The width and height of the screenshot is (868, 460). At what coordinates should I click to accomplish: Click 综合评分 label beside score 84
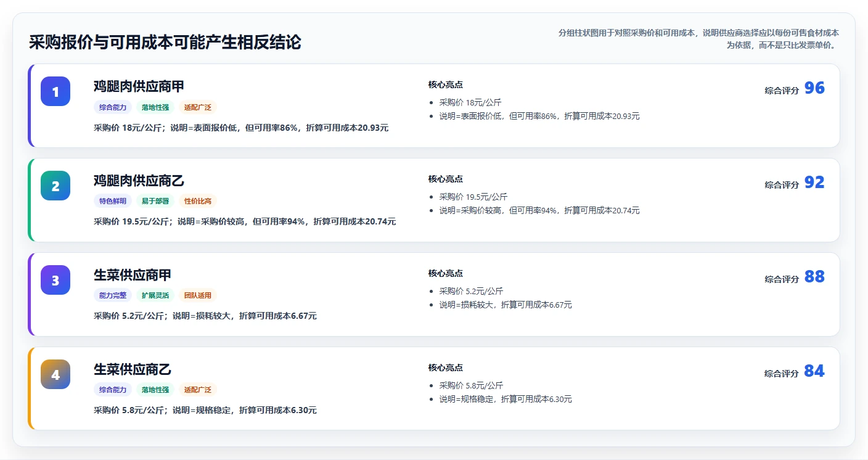tap(782, 374)
